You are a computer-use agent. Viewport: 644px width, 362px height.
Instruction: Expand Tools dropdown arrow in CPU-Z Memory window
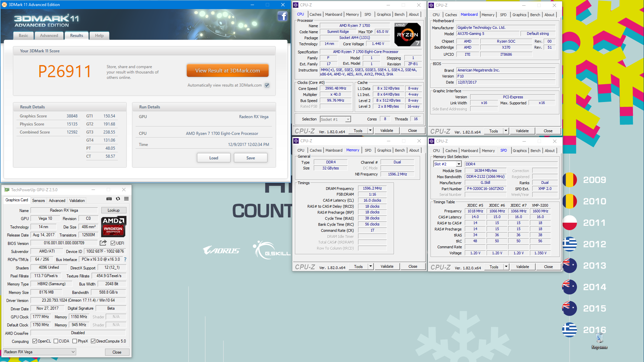tap(370, 266)
